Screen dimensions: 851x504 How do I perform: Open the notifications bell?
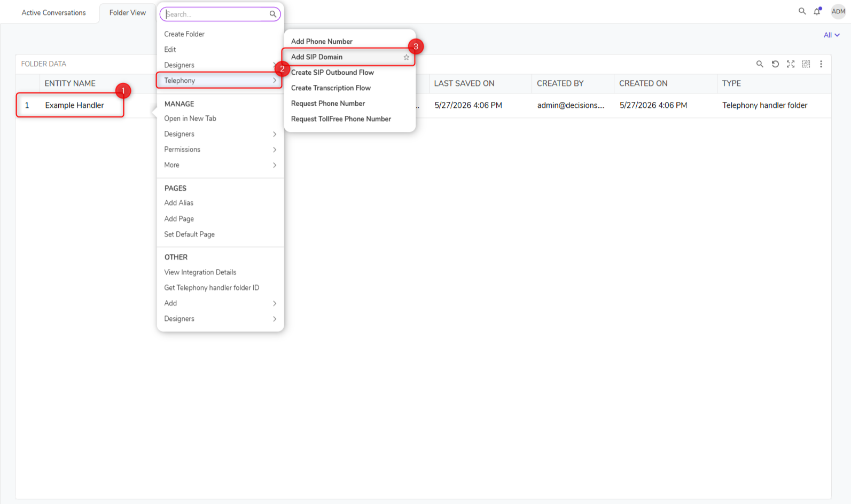(x=817, y=11)
